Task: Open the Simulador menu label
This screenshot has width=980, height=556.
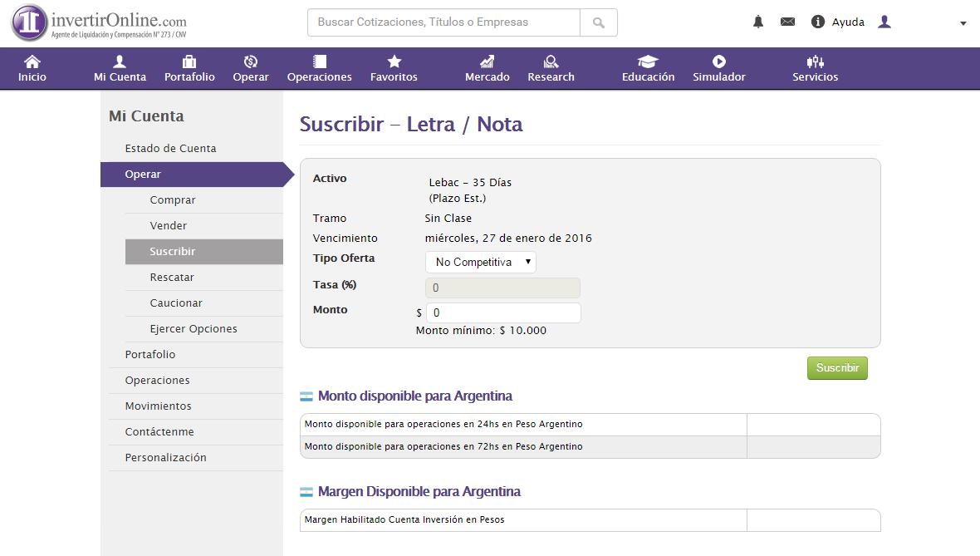Action: [x=718, y=77]
